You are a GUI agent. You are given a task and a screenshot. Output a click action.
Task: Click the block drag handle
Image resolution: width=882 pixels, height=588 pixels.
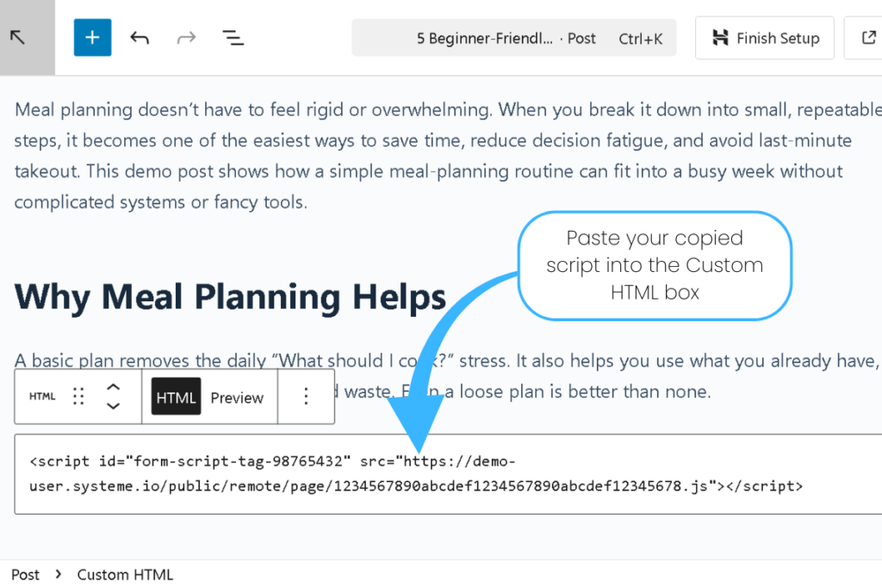(78, 396)
